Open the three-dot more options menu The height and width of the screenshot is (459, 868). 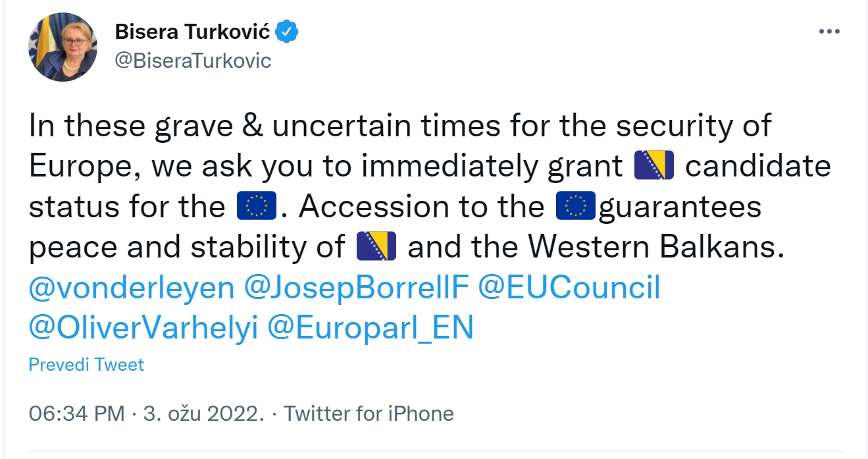point(829,31)
